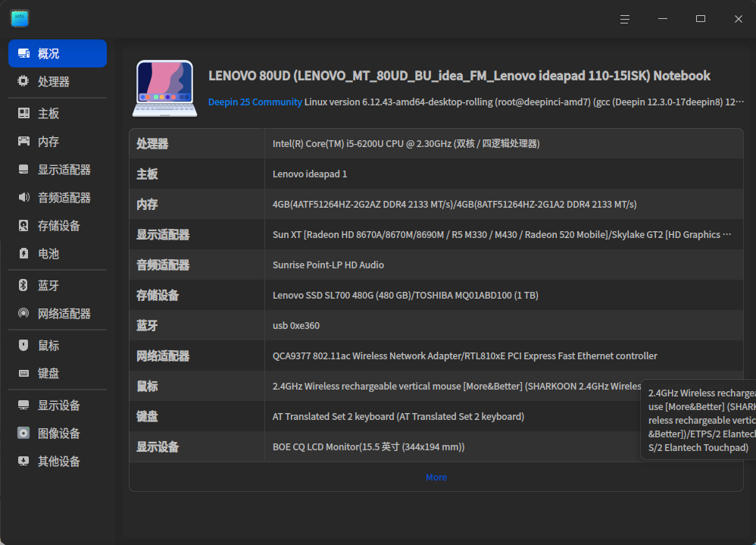Click the 存储设备 row label in table
Screen dimensions: 756x545
pyautogui.click(x=158, y=296)
